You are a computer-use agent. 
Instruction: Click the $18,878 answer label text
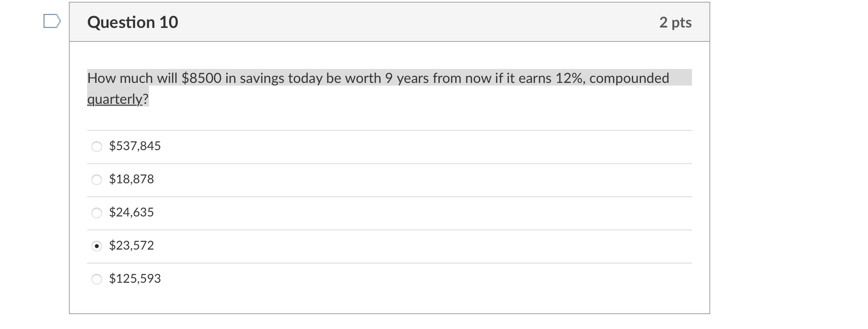131,179
